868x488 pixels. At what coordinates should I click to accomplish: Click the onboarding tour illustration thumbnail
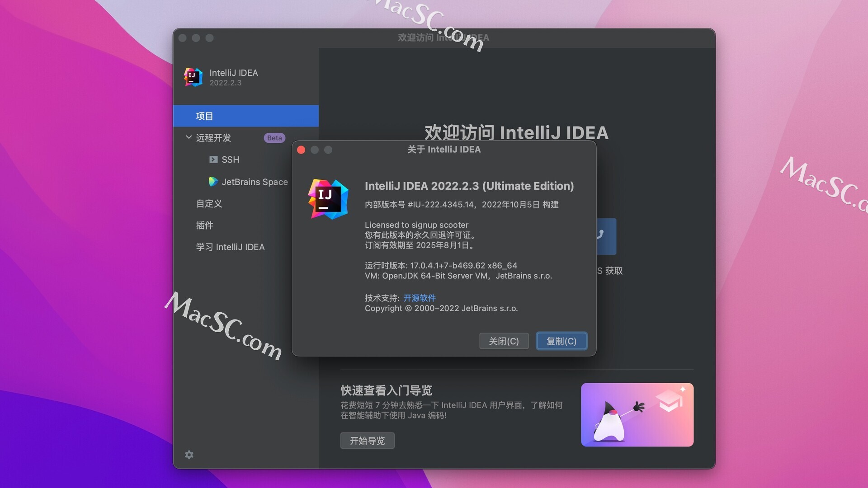(x=637, y=415)
